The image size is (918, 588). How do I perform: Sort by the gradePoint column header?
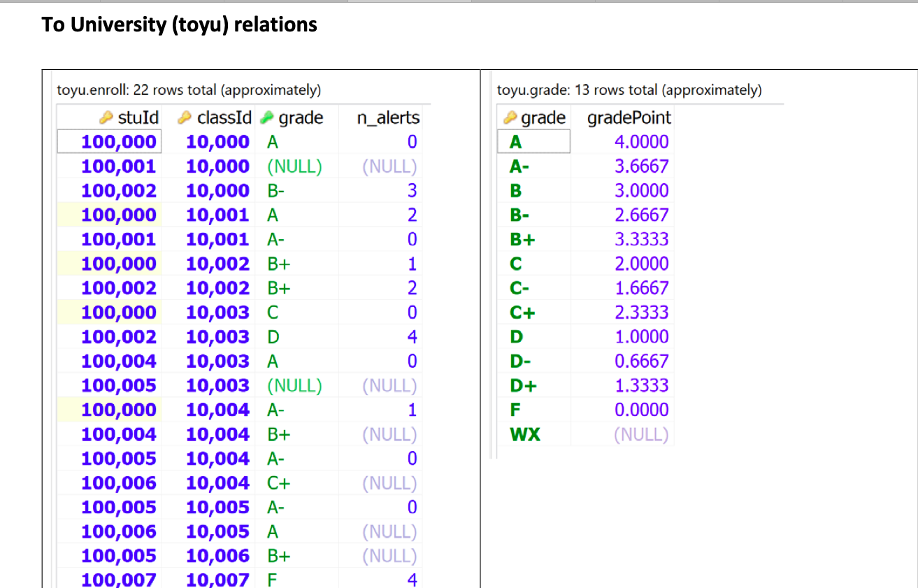tap(628, 117)
